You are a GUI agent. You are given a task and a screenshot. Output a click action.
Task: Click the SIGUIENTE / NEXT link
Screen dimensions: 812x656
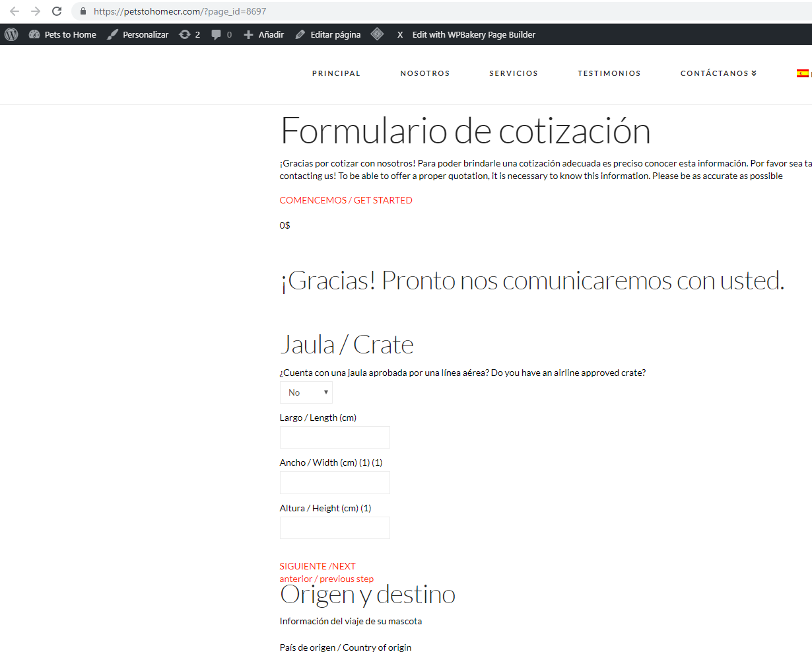pos(318,566)
